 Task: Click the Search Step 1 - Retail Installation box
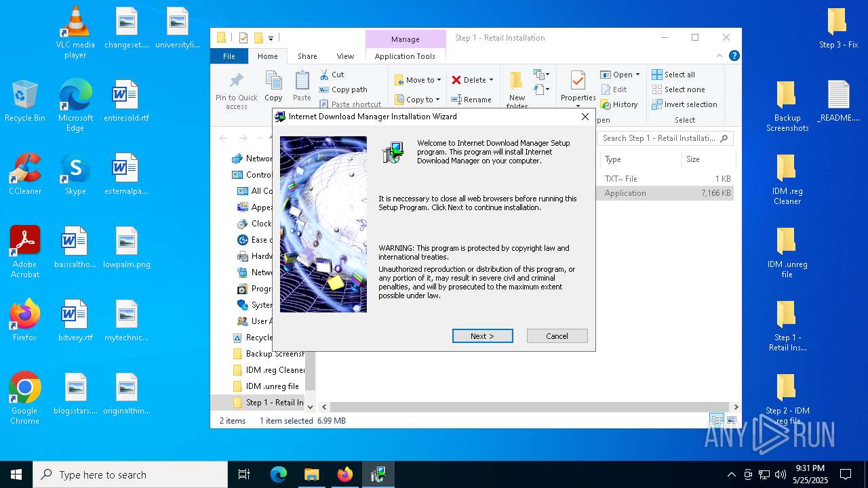pyautogui.click(x=665, y=138)
